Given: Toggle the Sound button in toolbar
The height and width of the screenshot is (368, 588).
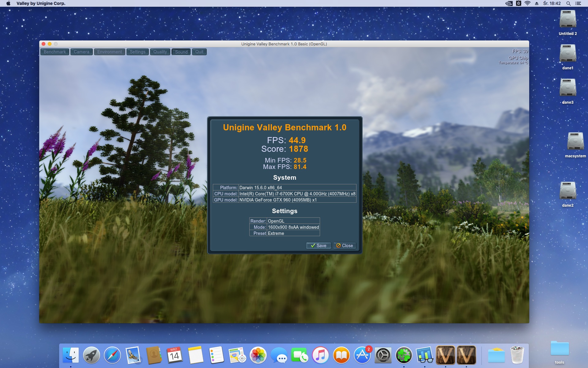Looking at the screenshot, I should pos(181,52).
